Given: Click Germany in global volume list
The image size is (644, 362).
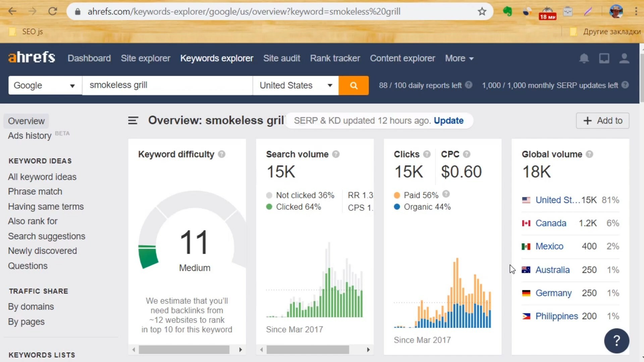Looking at the screenshot, I should [553, 293].
